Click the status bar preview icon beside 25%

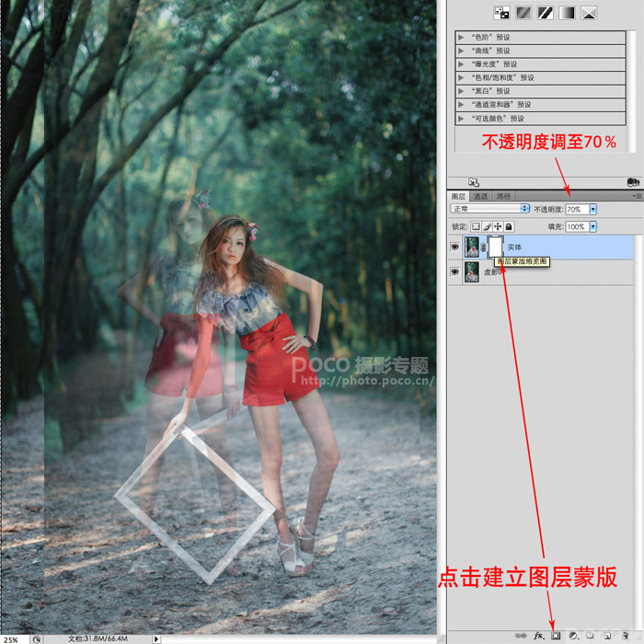pos(37,639)
